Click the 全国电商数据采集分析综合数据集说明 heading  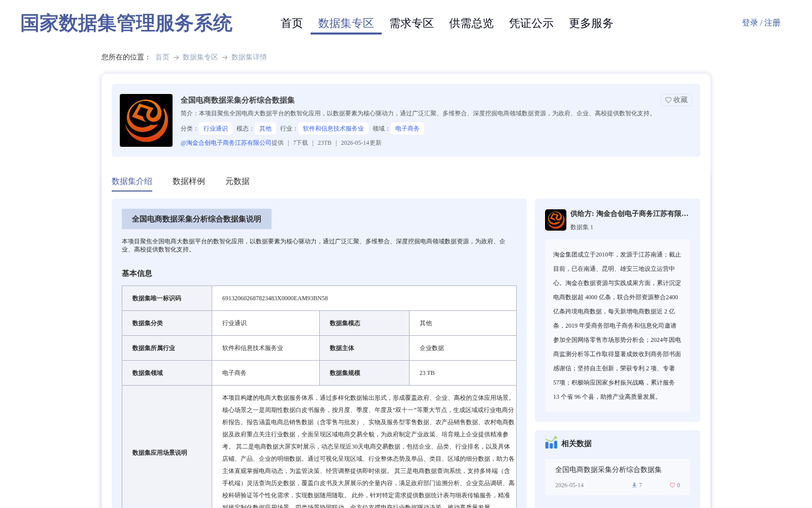click(196, 219)
